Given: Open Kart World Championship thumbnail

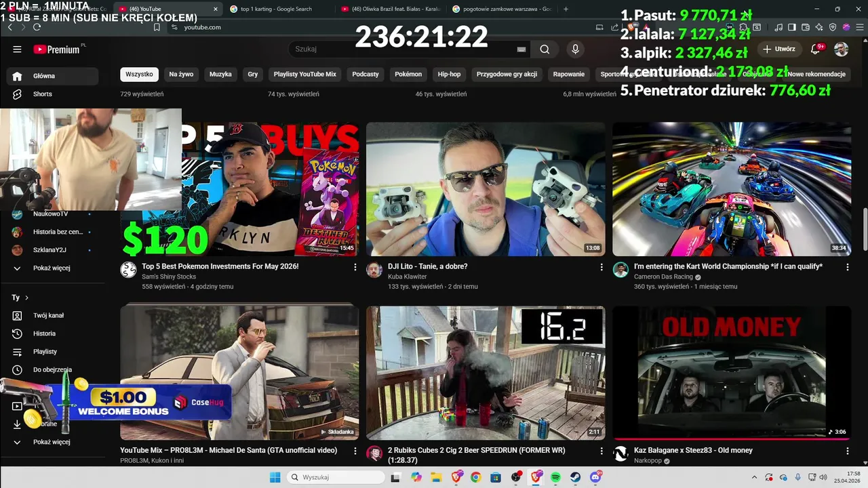Looking at the screenshot, I should [732, 189].
